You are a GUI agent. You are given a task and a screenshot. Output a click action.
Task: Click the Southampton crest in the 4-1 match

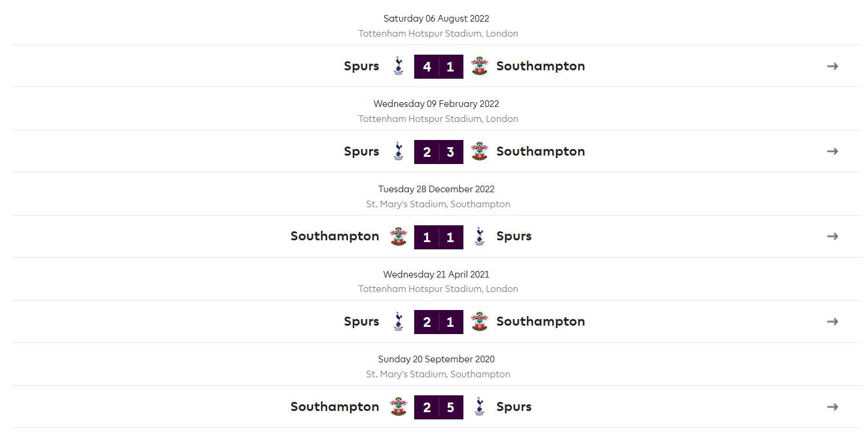click(480, 66)
